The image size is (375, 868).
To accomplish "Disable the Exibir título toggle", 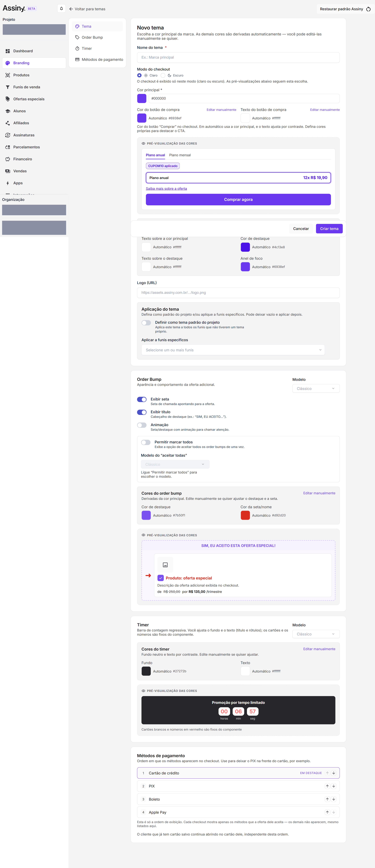I will tap(142, 412).
